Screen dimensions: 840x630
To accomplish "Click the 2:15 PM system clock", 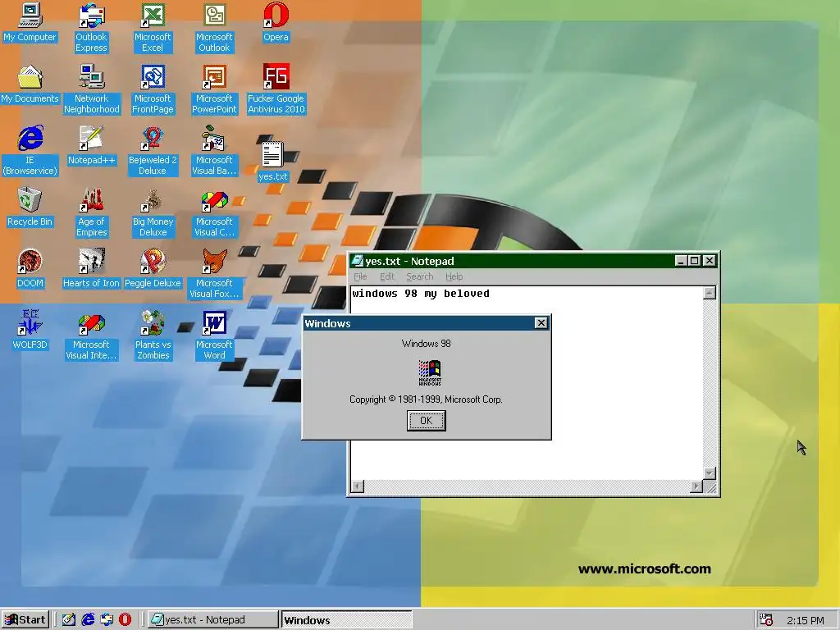I will click(806, 620).
